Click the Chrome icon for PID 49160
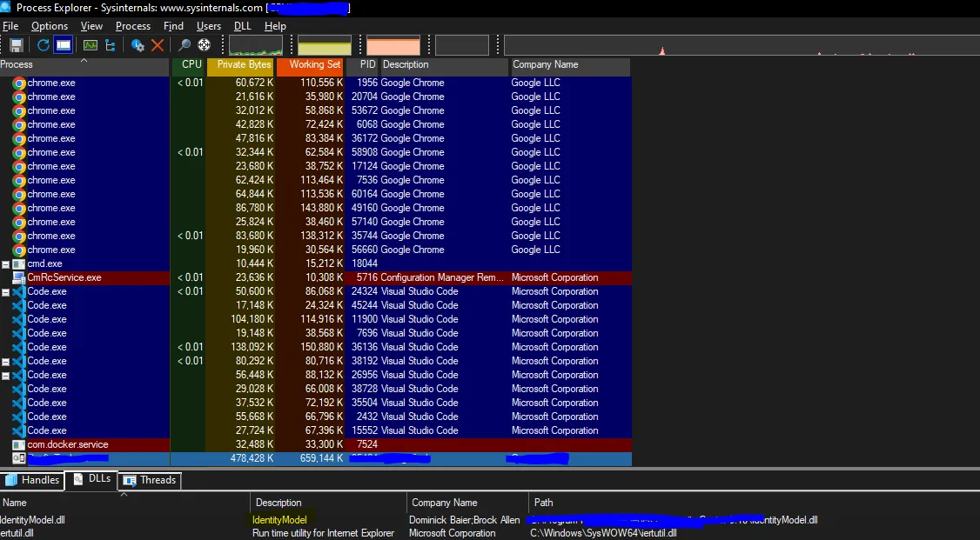This screenshot has height=540, width=980. 19,208
